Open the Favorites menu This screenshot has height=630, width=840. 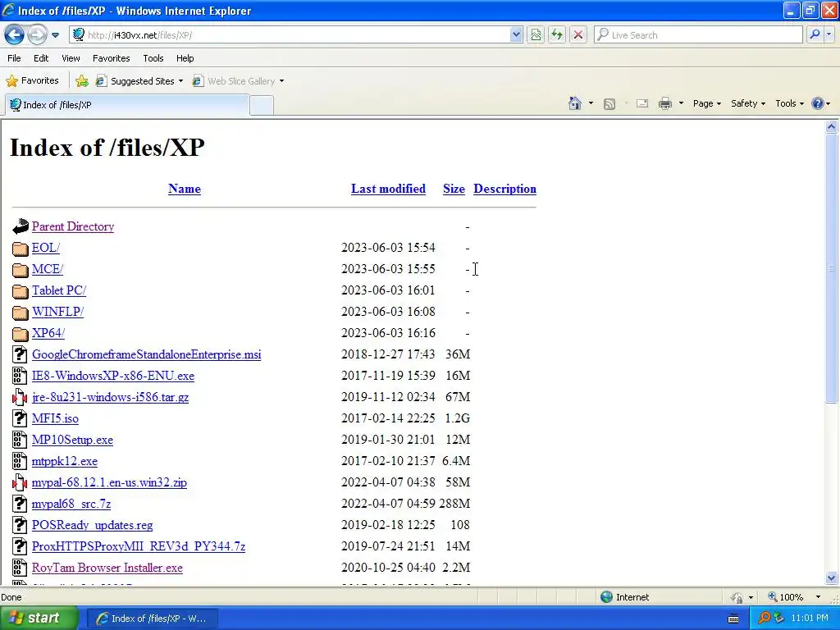tap(112, 58)
